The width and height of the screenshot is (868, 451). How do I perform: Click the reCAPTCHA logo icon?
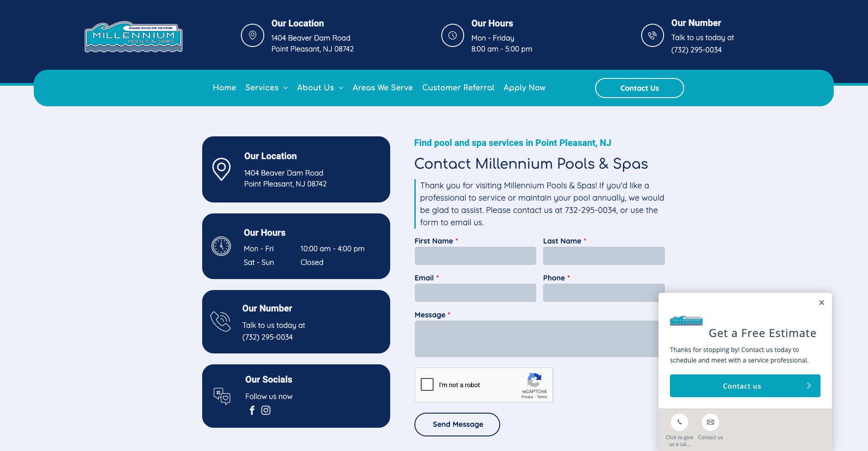534,380
